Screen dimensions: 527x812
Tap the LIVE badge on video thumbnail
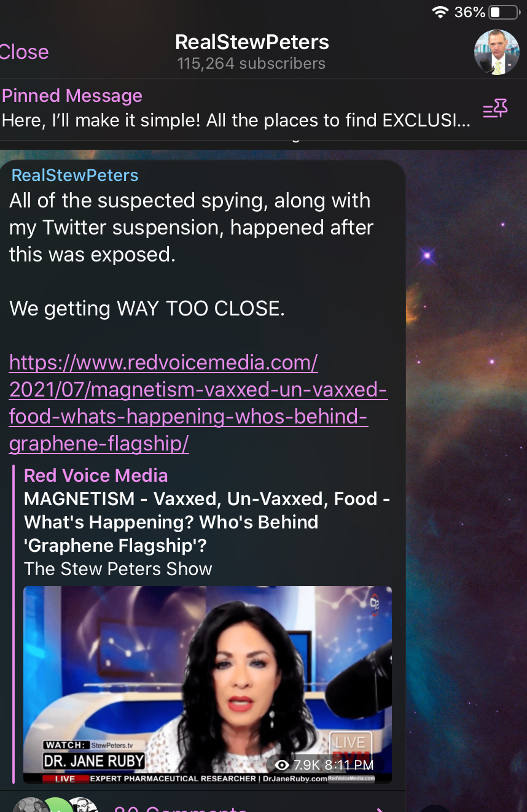click(350, 742)
